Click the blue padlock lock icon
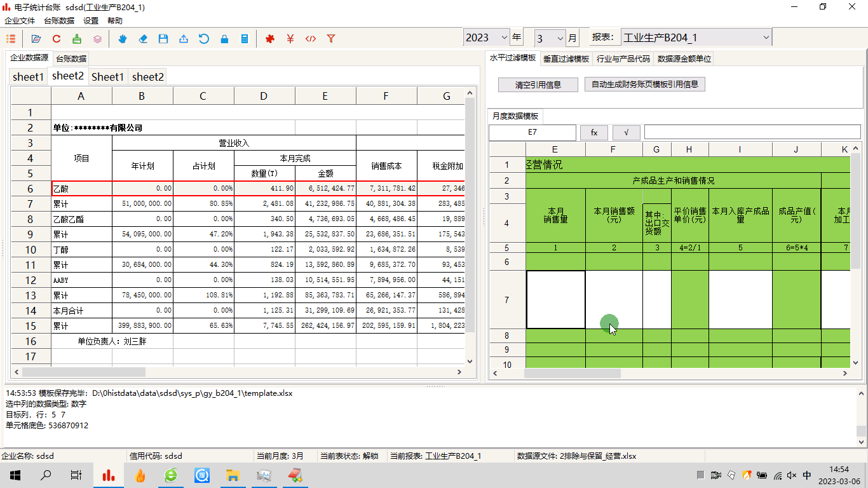 (x=224, y=39)
